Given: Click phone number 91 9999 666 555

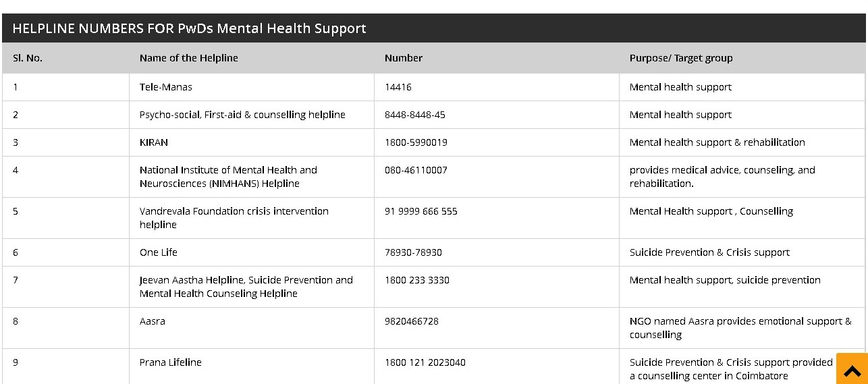Looking at the screenshot, I should coord(421,211).
